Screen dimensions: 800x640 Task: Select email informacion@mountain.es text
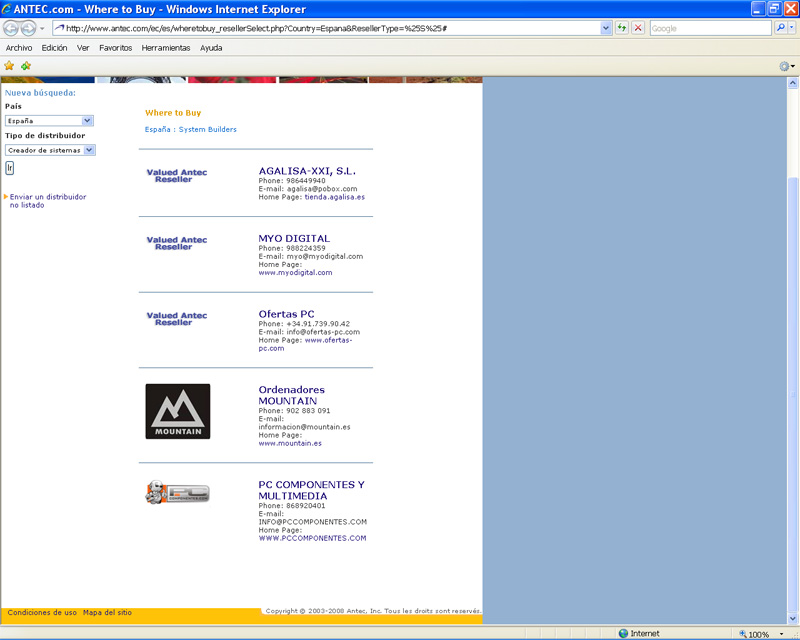click(x=305, y=427)
